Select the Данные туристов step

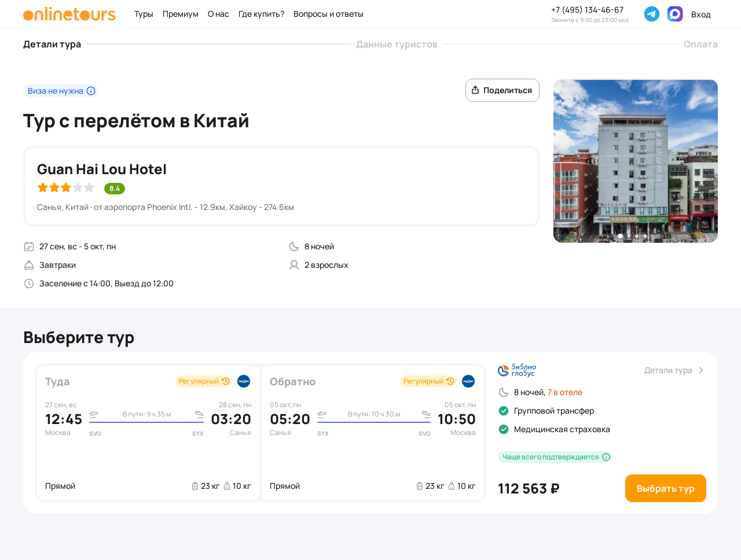397,44
